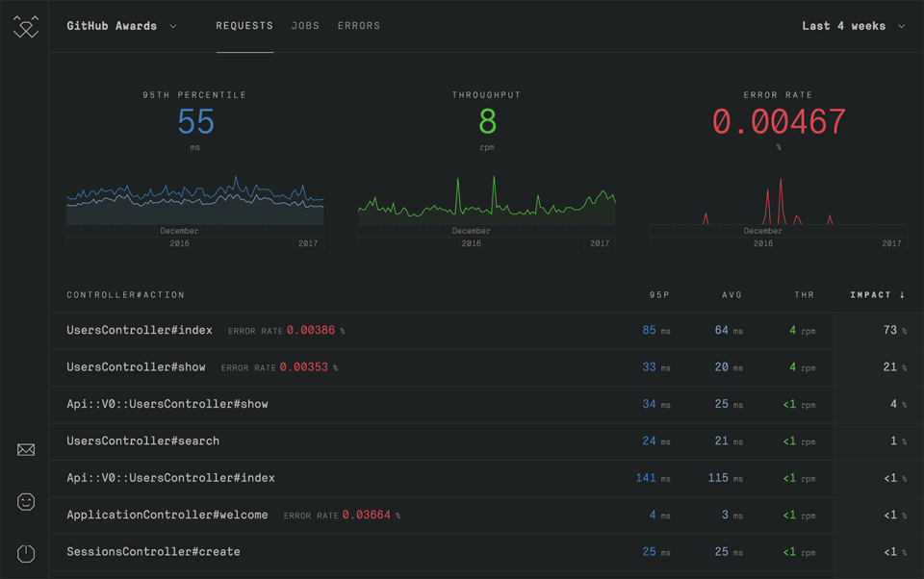Switch to the Jobs tab
Viewport: 924px width, 579px height.
click(x=305, y=26)
